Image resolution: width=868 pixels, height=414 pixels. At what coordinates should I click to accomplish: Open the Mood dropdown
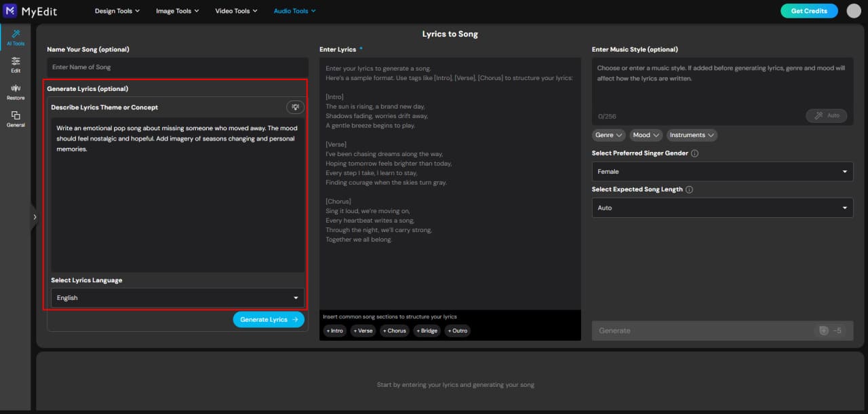click(x=645, y=135)
